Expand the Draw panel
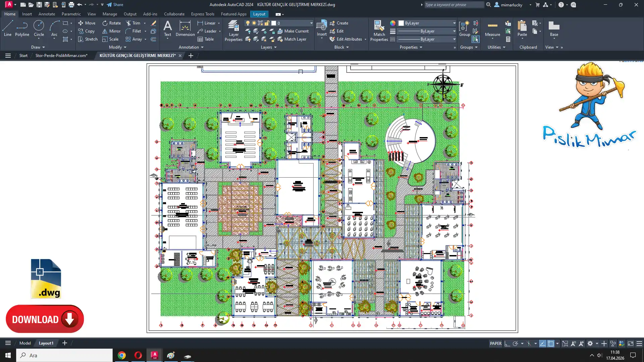 click(38, 47)
